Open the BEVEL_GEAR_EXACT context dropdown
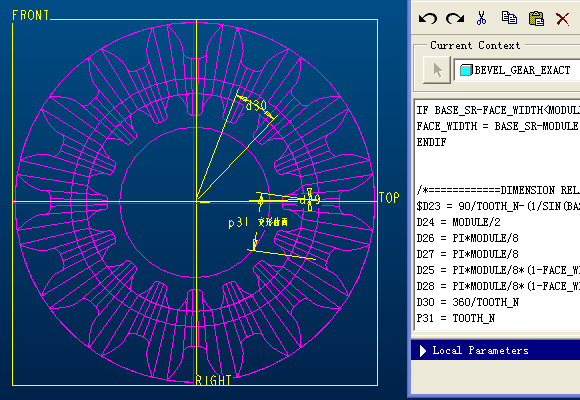 [517, 70]
